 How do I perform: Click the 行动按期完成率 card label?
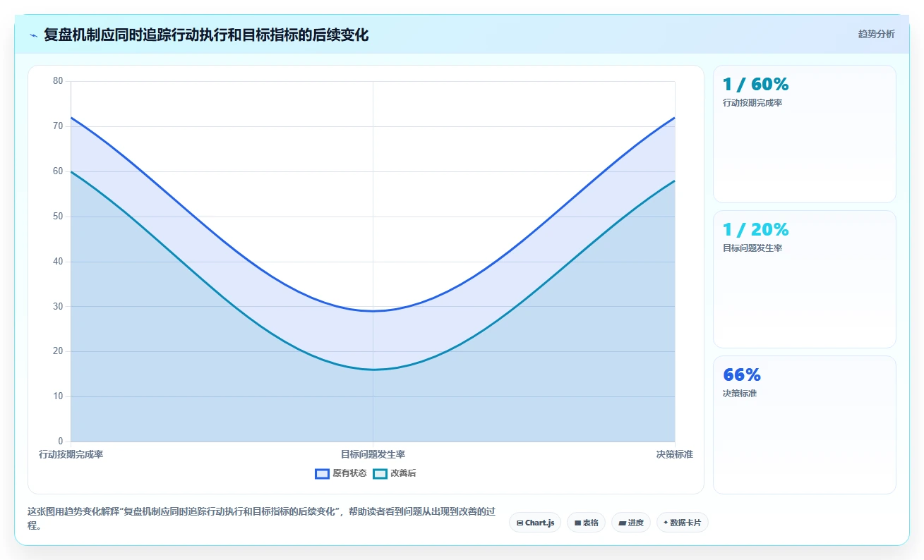[x=752, y=103]
